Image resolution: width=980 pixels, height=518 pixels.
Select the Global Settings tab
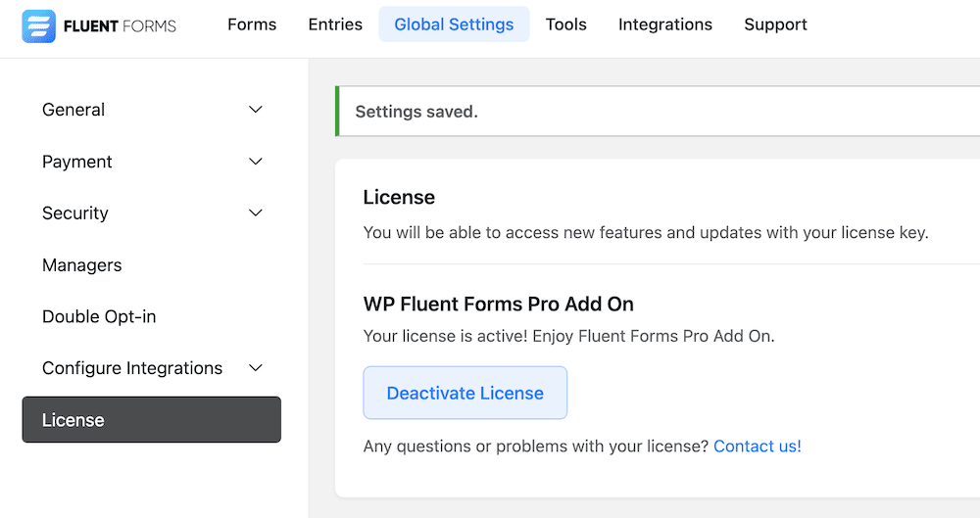coord(454,24)
